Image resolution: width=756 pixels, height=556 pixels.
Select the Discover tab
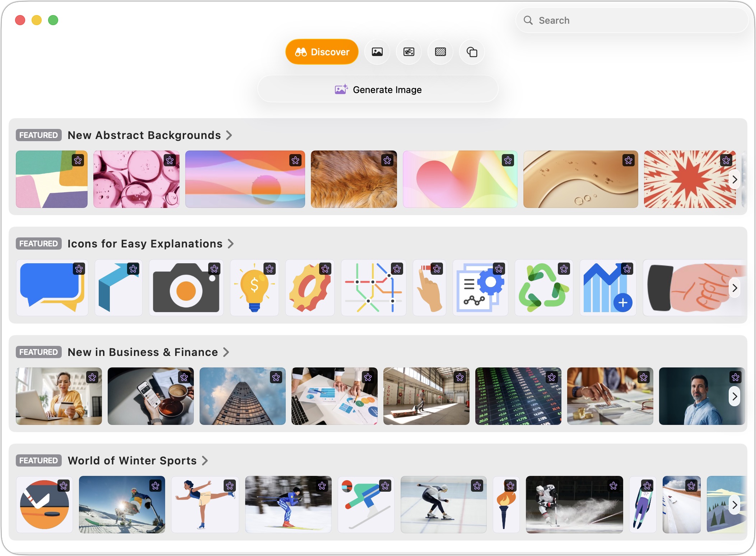click(x=322, y=52)
